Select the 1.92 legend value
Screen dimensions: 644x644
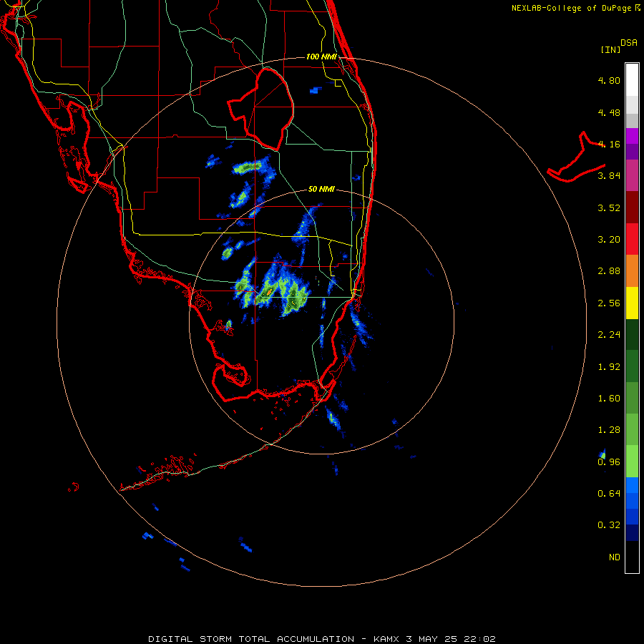[x=609, y=367]
